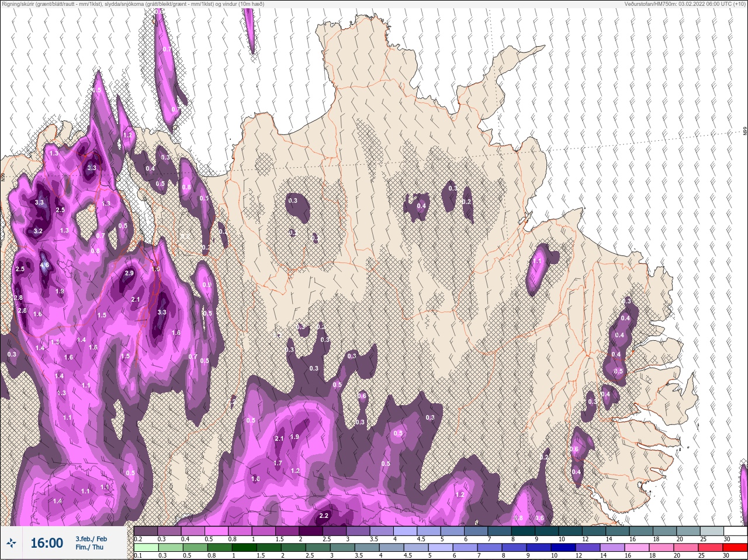This screenshot has width=748, height=560.
Task: Select the bright red swatch in bottom legend
Action: click(735, 548)
